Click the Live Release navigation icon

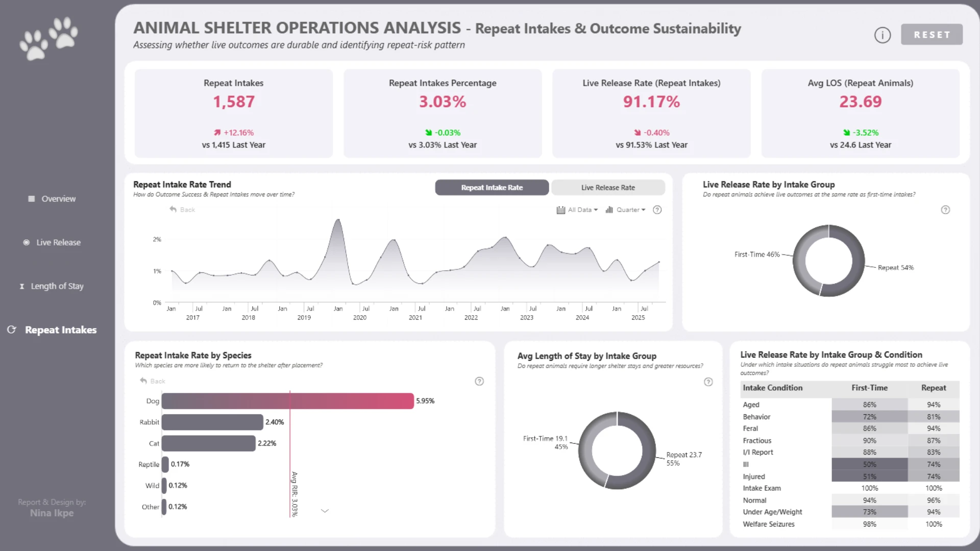click(27, 243)
